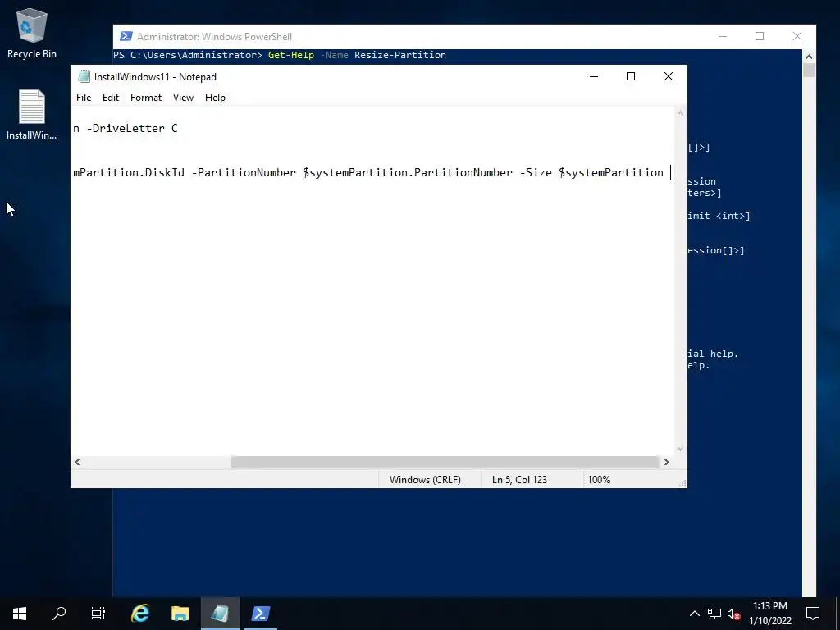Open the Recycle Bin desktop icon
Viewport: 840px width, 630px height.
(32, 33)
